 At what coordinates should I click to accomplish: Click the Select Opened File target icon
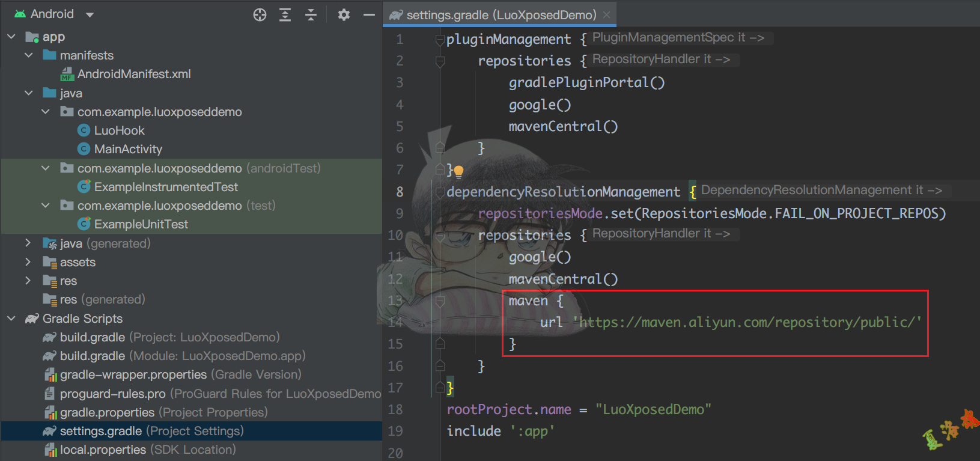[x=260, y=15]
